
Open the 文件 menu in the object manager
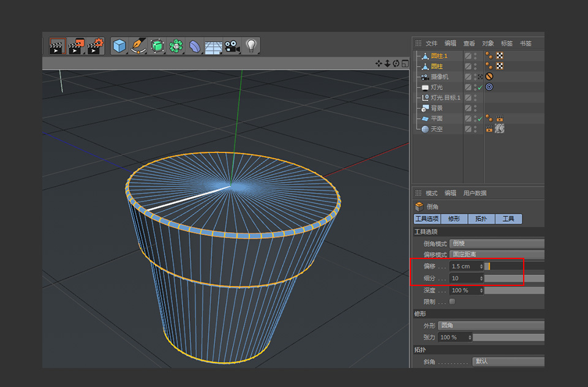pos(431,43)
